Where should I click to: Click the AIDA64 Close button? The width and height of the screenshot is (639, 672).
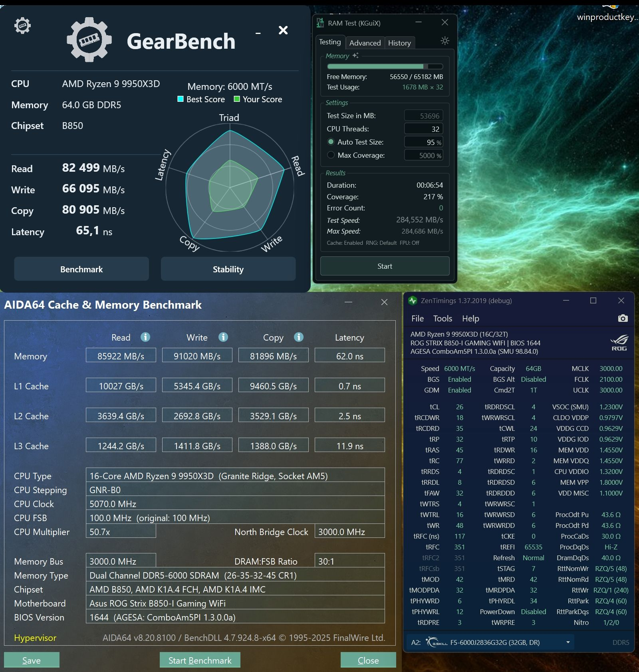[x=368, y=660]
